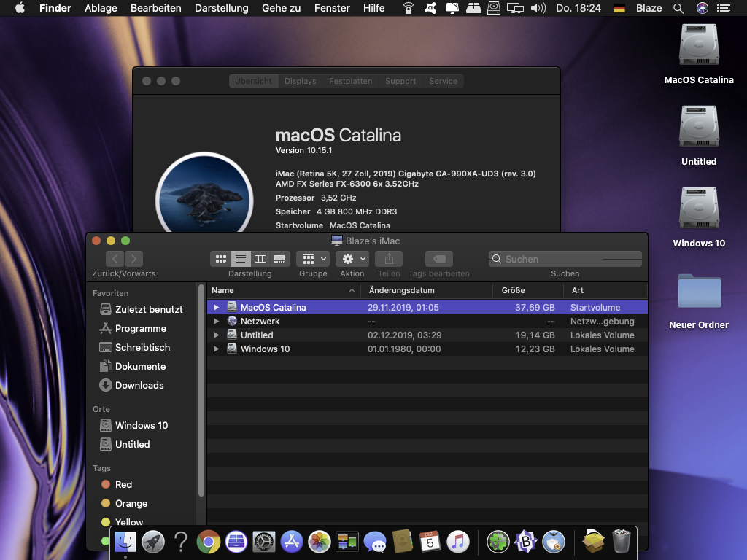The image size is (747, 560).
Task: Open the Aktion gear dropdown
Action: (352, 259)
